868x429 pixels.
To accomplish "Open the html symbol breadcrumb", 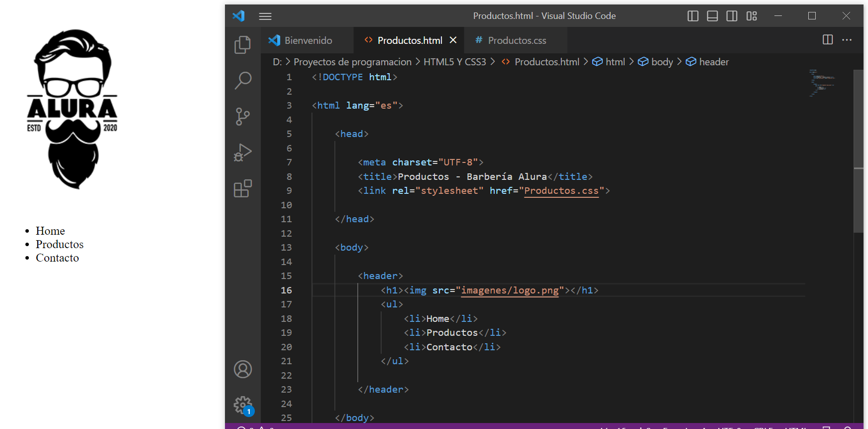I will coord(608,62).
